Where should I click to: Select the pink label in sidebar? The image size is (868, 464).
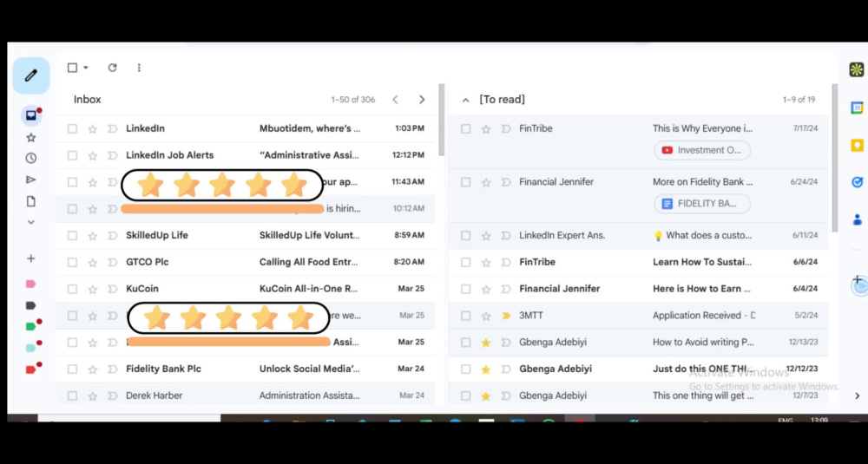pyautogui.click(x=31, y=284)
